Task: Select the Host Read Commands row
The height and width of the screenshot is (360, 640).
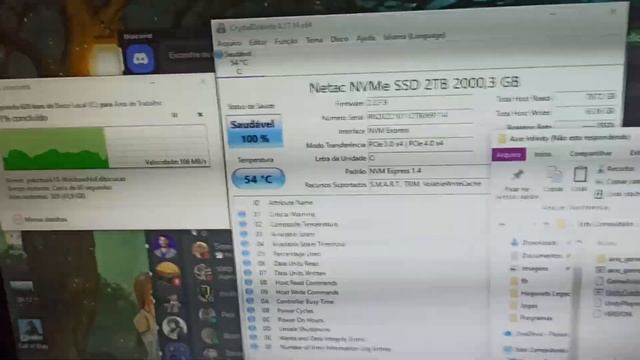Action: tap(365, 282)
